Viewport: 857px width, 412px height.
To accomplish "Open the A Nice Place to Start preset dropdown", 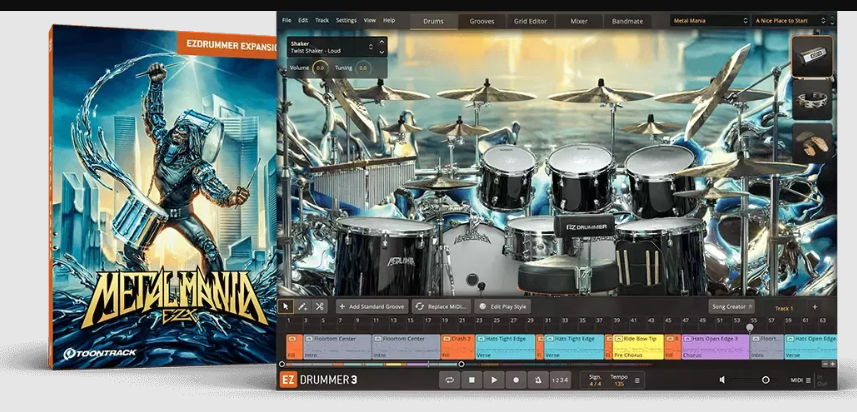I will [790, 21].
